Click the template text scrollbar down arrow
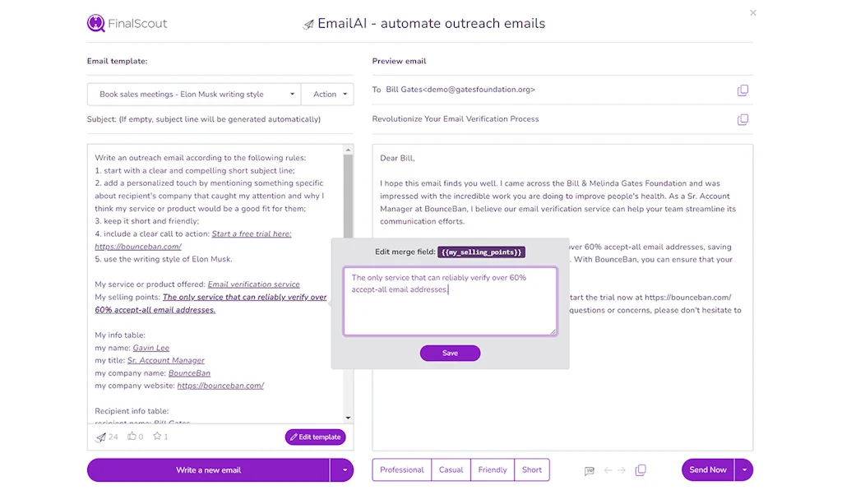The width and height of the screenshot is (842, 504). (348, 418)
